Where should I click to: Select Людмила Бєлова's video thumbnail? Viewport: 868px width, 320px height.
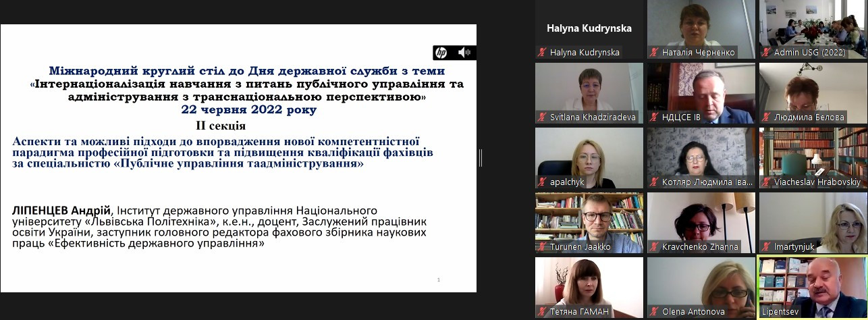click(x=813, y=92)
